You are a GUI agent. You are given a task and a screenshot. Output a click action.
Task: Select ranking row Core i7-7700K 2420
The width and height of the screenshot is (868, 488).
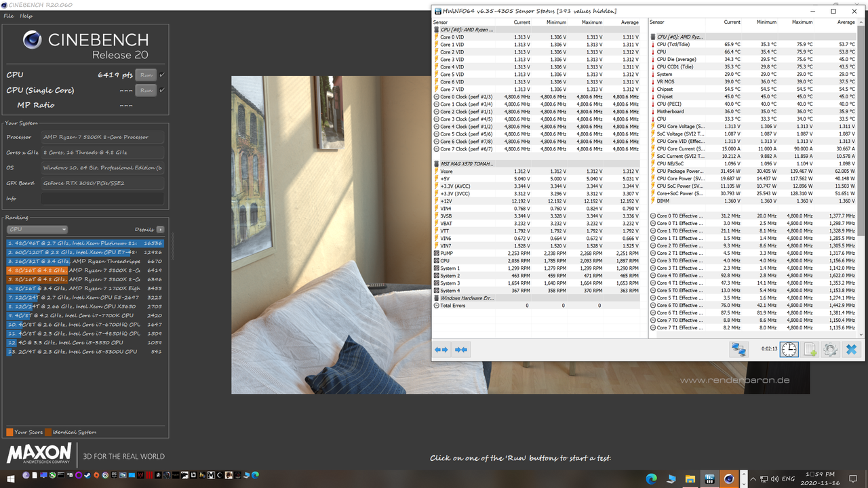pos(85,315)
